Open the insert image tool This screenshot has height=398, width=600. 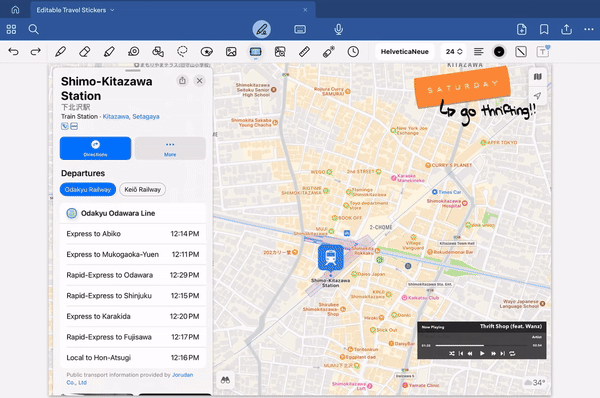coord(231,52)
